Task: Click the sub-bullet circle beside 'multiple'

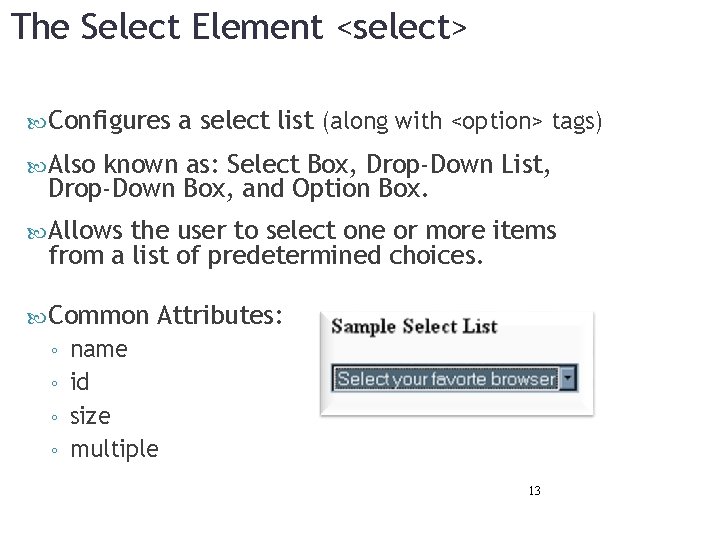Action: pos(54,450)
